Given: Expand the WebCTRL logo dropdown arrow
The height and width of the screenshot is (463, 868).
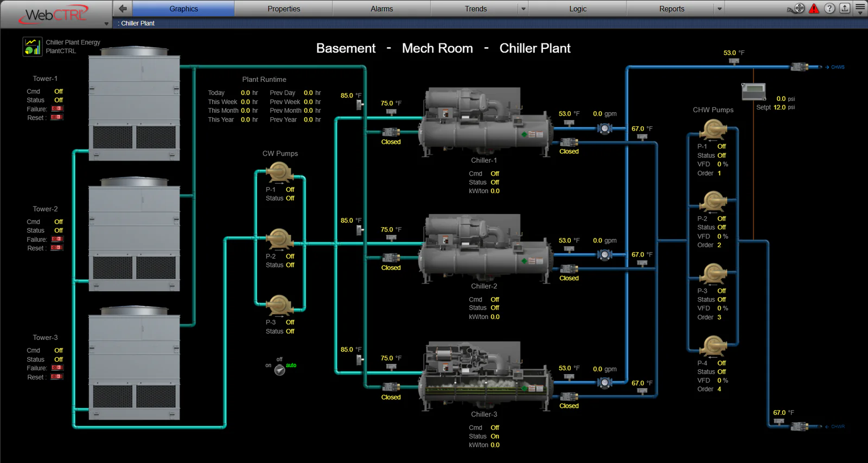Looking at the screenshot, I should (x=106, y=24).
